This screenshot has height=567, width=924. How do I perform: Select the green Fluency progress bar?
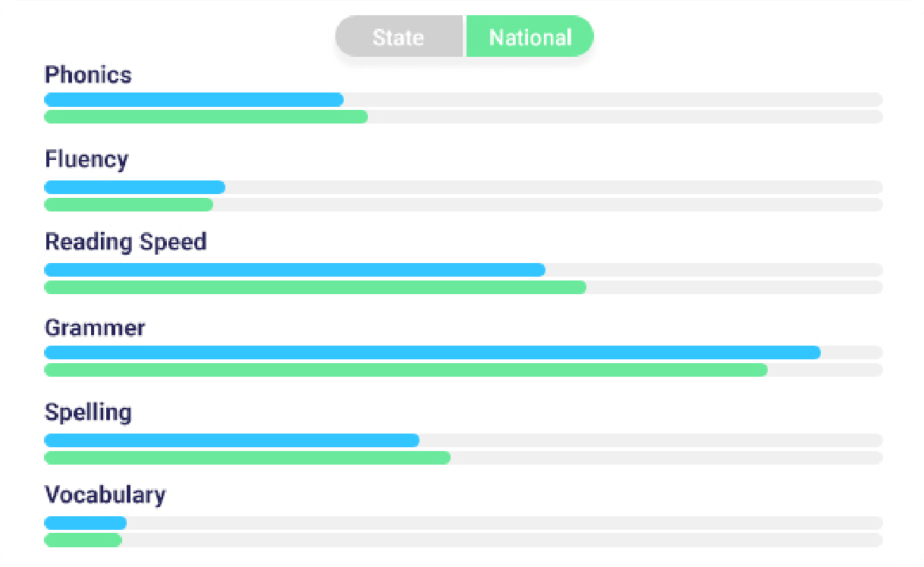tap(129, 205)
